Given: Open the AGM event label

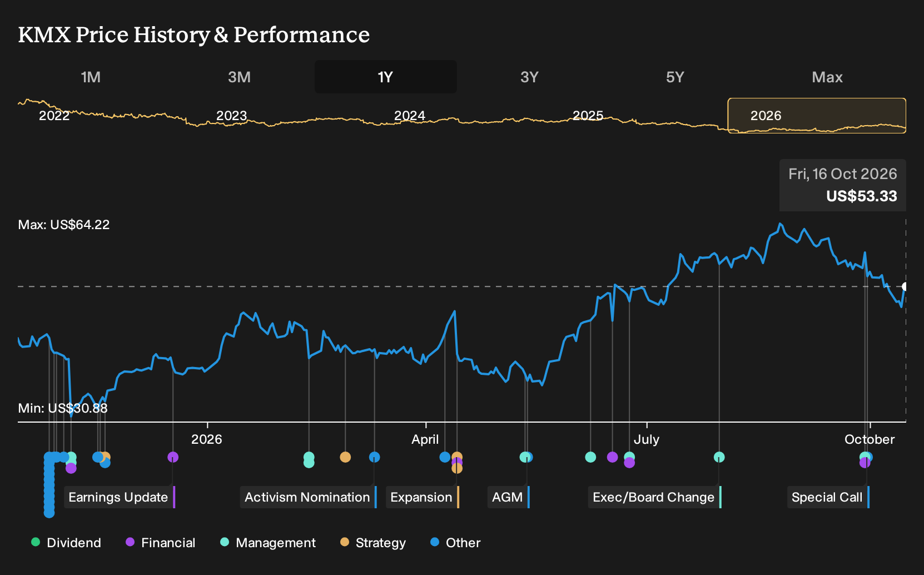Looking at the screenshot, I should (x=509, y=497).
